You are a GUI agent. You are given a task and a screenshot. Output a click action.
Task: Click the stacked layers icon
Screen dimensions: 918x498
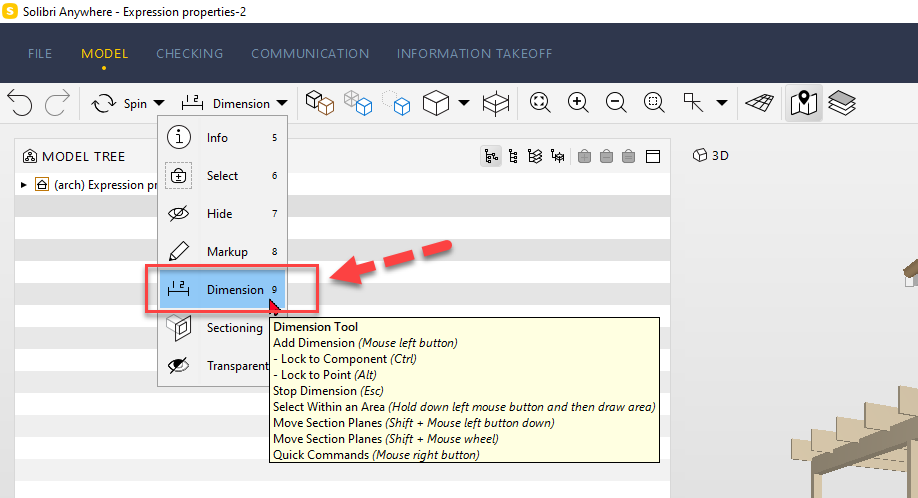pos(842,104)
